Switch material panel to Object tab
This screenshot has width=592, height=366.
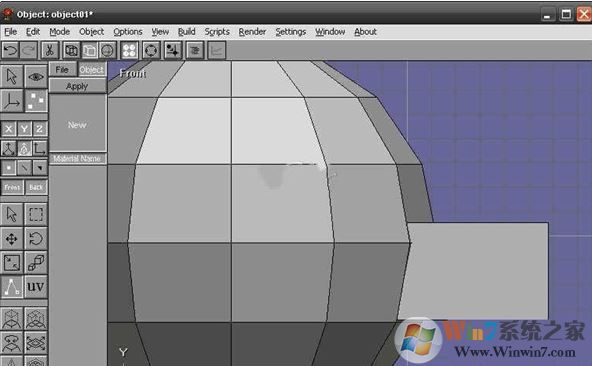[92, 69]
